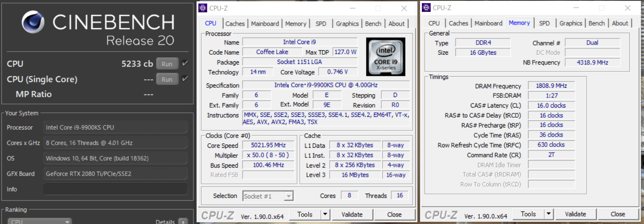This screenshot has width=644, height=224.
Task: Minimize the right CPU-Z window
Action: [x=575, y=8]
